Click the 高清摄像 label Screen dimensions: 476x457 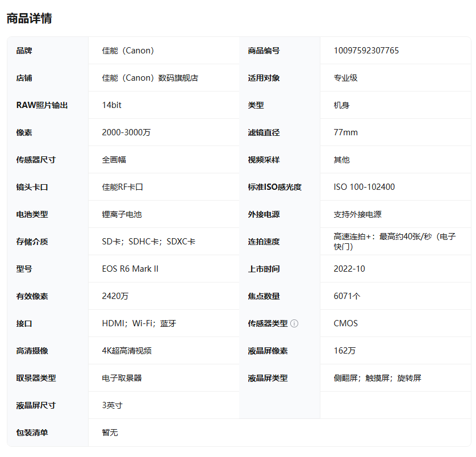[x=32, y=351]
